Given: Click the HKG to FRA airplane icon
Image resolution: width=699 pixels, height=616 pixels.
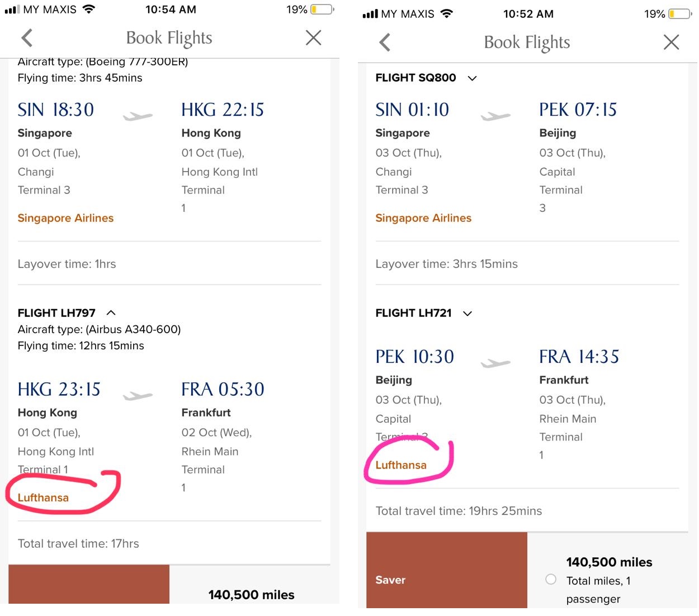Looking at the screenshot, I should click(x=138, y=396).
